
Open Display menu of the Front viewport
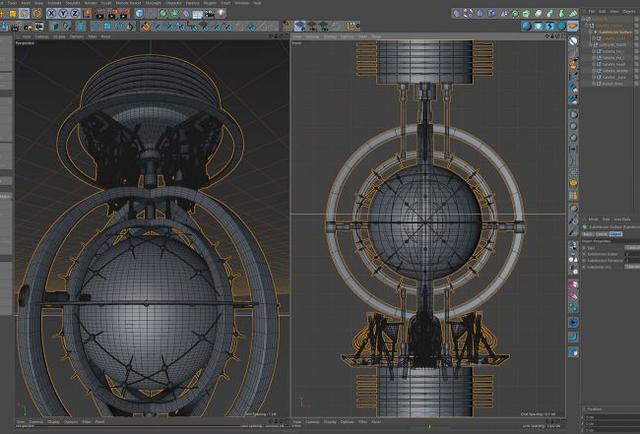[x=330, y=37]
